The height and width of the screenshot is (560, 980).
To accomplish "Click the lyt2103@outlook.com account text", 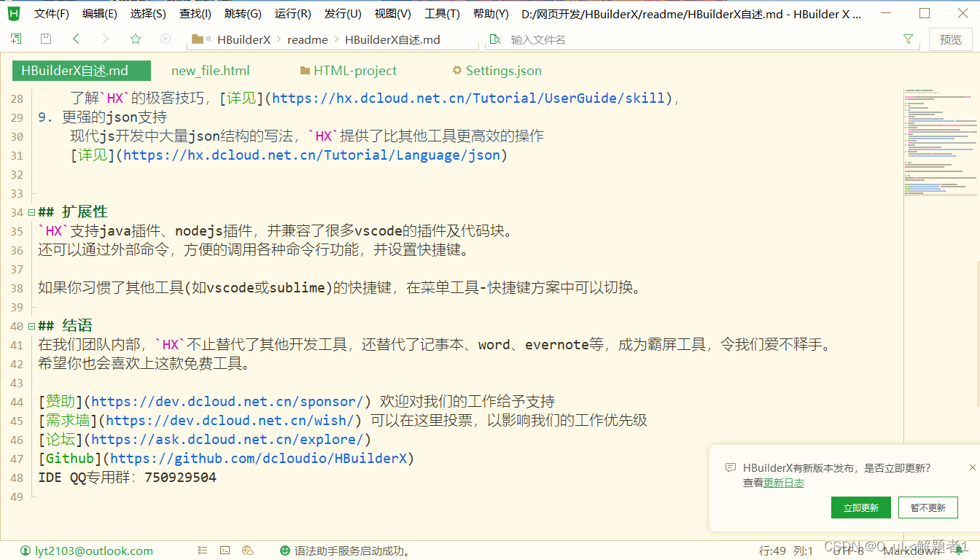I will [x=94, y=551].
